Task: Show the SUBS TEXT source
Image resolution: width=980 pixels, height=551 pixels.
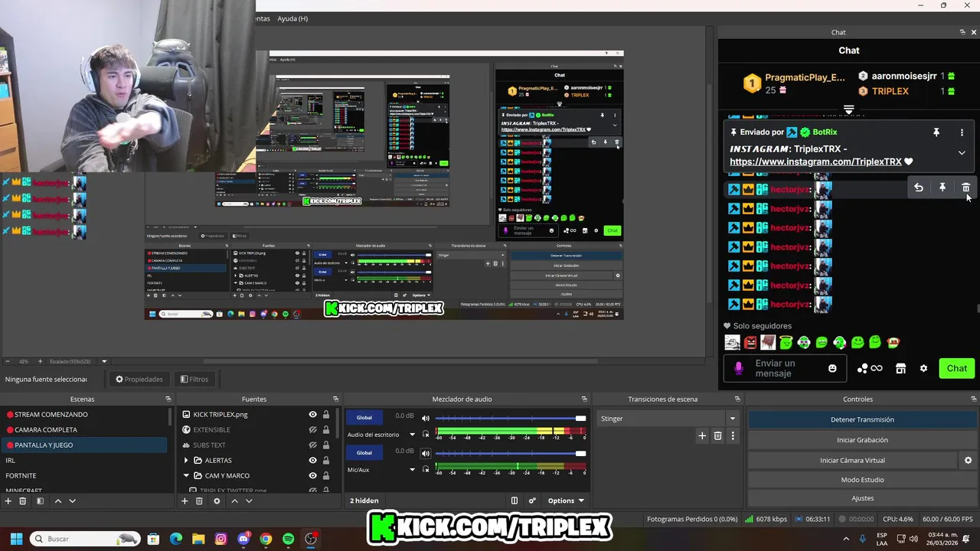Action: (312, 445)
